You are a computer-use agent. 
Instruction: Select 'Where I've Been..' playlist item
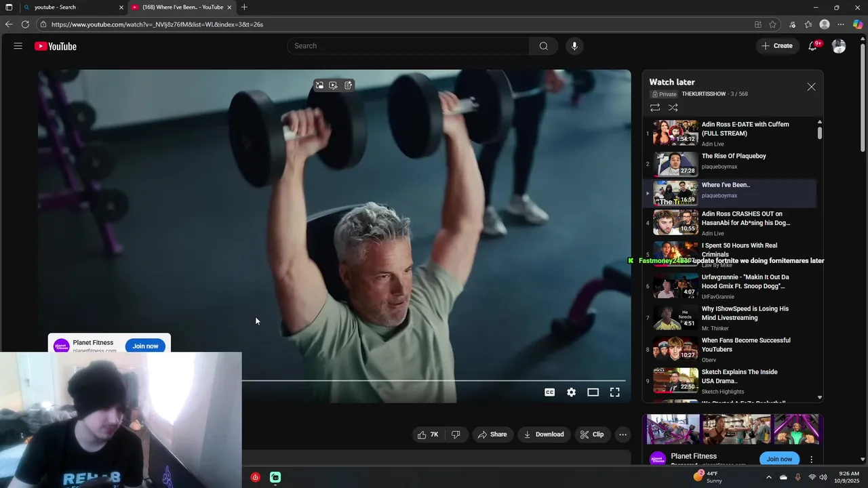730,193
